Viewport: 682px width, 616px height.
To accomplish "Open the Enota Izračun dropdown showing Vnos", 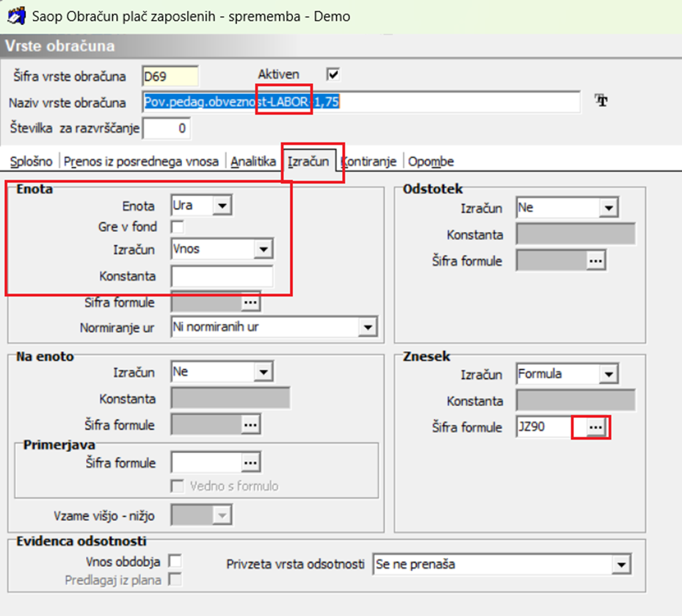I will [263, 250].
